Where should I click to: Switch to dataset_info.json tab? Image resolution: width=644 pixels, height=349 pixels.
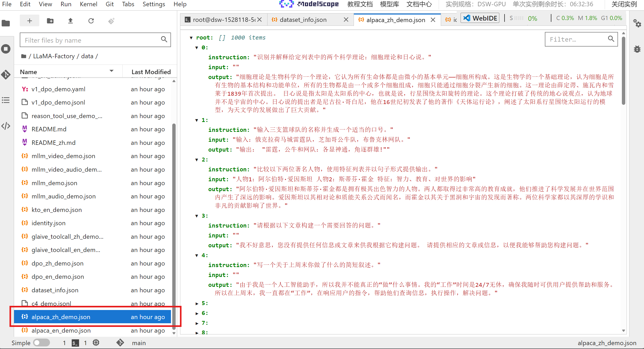point(303,20)
